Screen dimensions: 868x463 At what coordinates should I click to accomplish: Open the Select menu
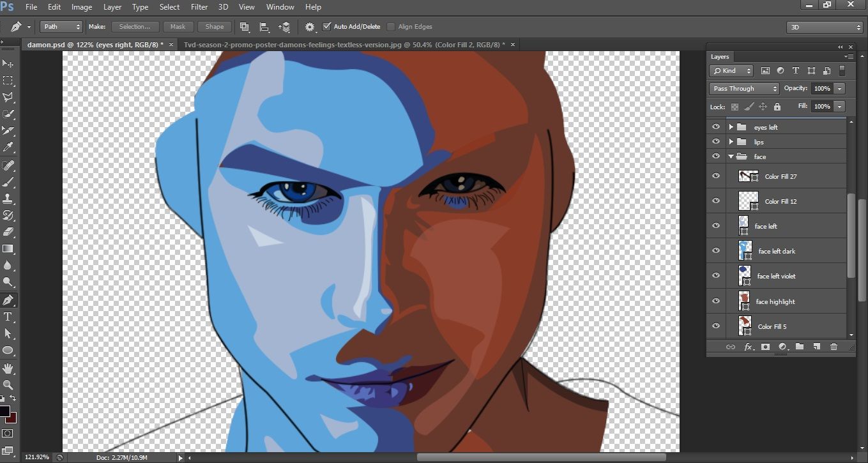[169, 7]
